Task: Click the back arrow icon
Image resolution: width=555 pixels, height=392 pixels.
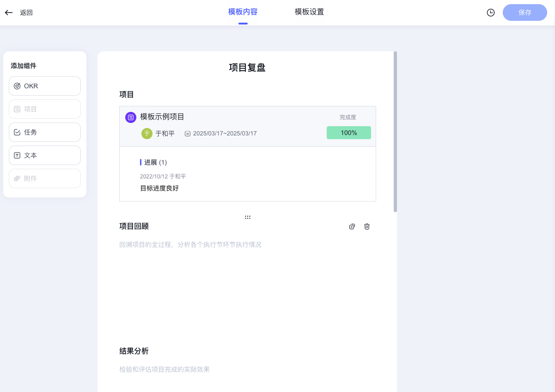Action: coord(9,12)
